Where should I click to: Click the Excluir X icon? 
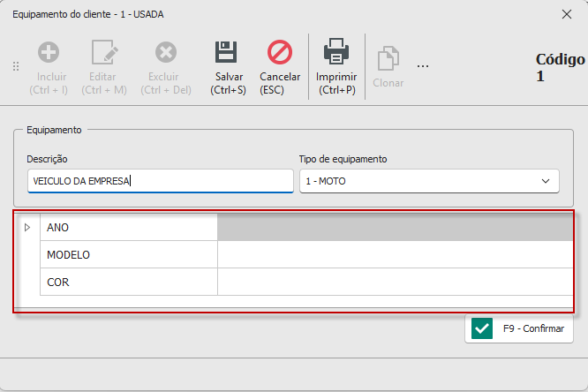[166, 52]
